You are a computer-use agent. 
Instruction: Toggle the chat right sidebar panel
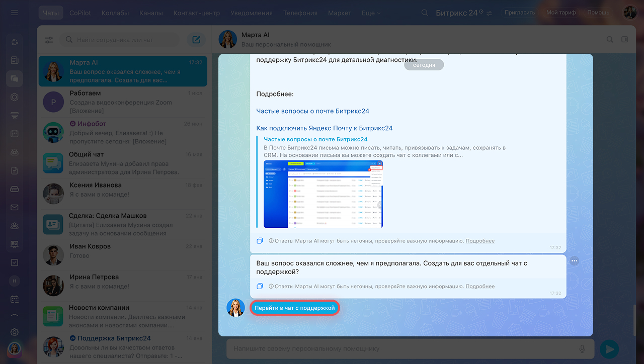(625, 40)
